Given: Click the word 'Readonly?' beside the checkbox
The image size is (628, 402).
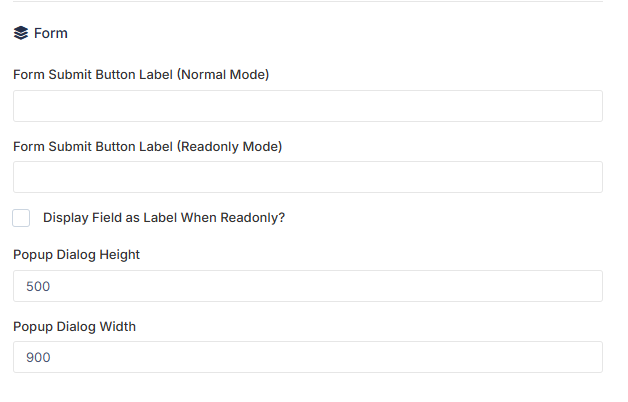Looking at the screenshot, I should (x=253, y=217).
